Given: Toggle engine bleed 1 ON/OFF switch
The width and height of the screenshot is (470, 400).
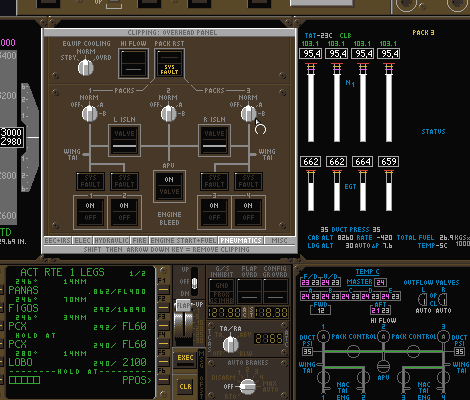Looking at the screenshot, I should pyautogui.click(x=90, y=212).
